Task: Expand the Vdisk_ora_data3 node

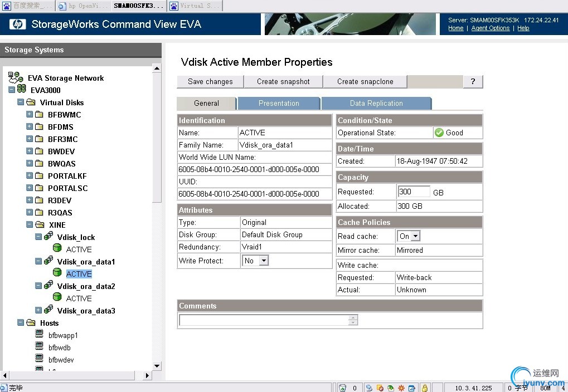Action: point(38,310)
